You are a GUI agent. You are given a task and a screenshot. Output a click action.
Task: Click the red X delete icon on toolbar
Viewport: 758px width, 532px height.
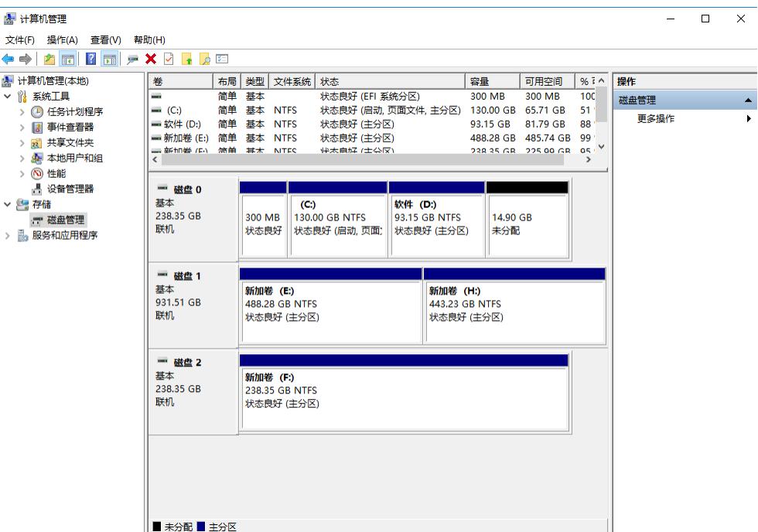152,57
